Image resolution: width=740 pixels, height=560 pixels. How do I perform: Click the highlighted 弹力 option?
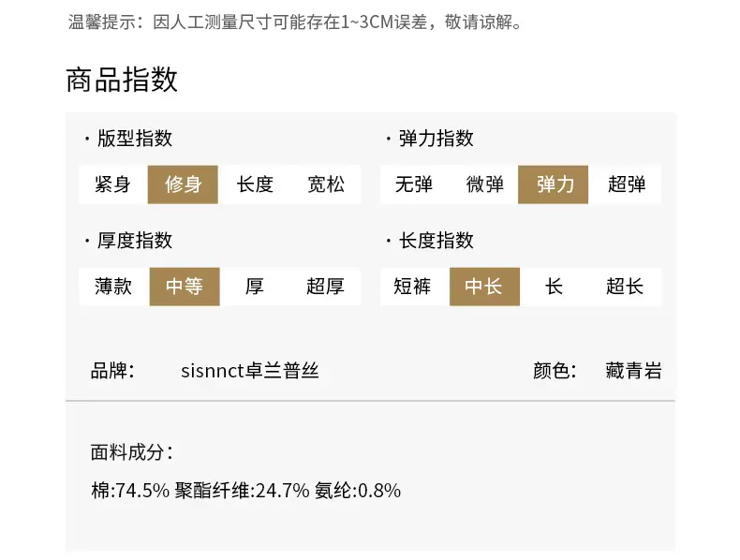[x=553, y=184]
